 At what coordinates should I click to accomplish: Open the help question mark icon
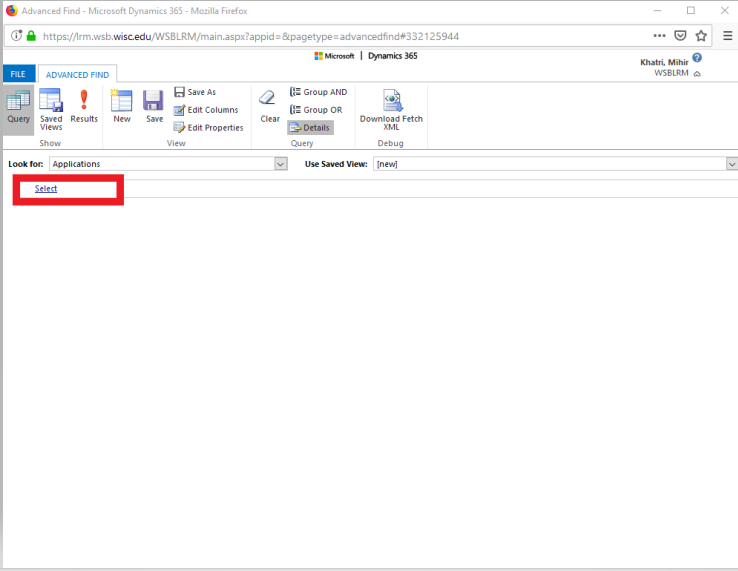click(x=697, y=58)
